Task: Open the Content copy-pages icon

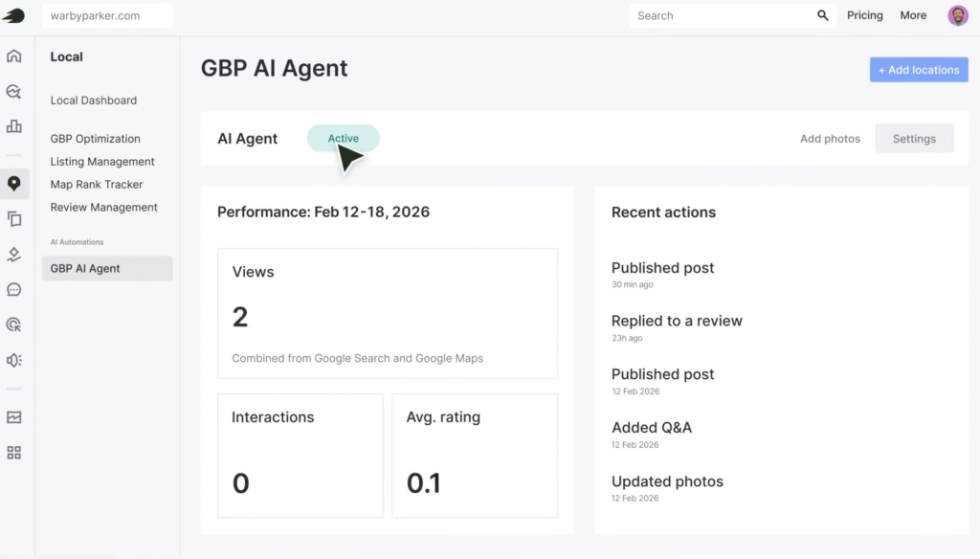Action: point(13,219)
